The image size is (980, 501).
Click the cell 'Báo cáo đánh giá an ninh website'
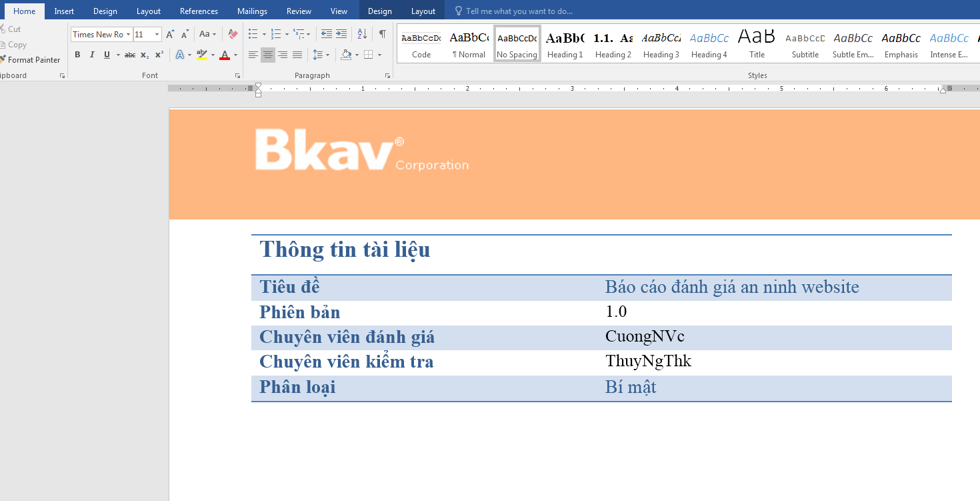[x=732, y=288]
